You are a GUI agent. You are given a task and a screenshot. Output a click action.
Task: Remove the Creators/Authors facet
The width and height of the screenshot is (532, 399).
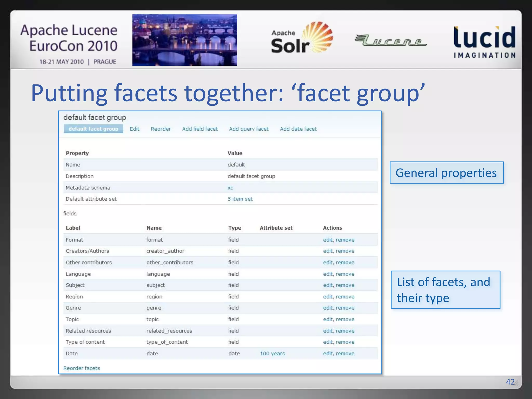tap(345, 251)
